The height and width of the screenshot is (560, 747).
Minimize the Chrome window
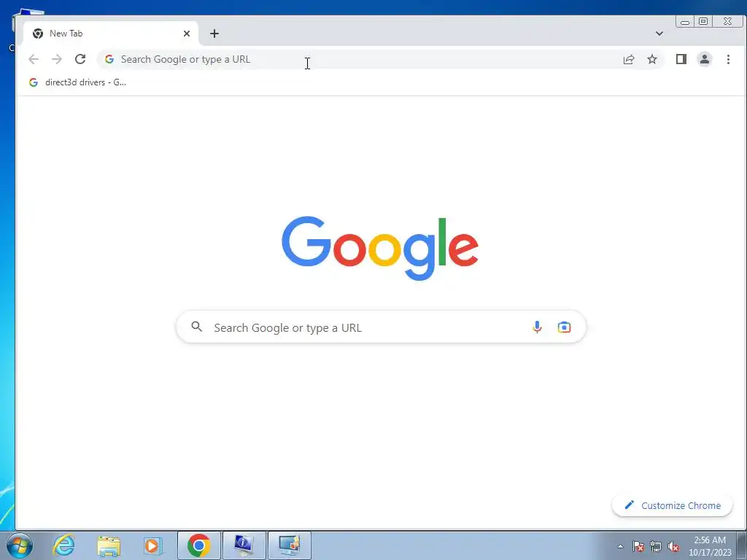(685, 21)
